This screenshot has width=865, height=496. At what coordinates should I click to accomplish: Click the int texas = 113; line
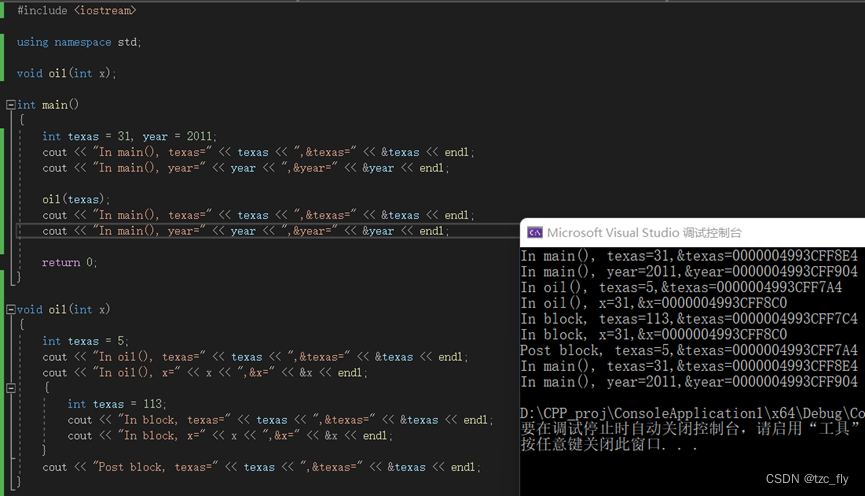[116, 404]
